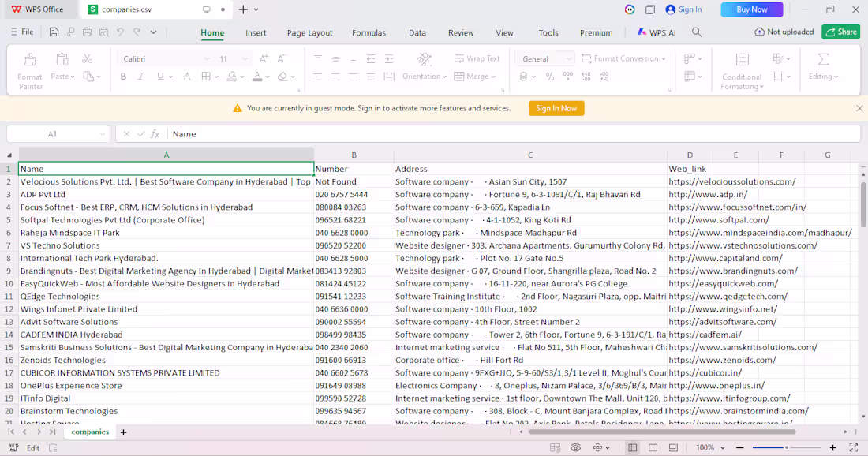The width and height of the screenshot is (868, 456).
Task: Open font size 11 dropdown
Action: point(245,58)
